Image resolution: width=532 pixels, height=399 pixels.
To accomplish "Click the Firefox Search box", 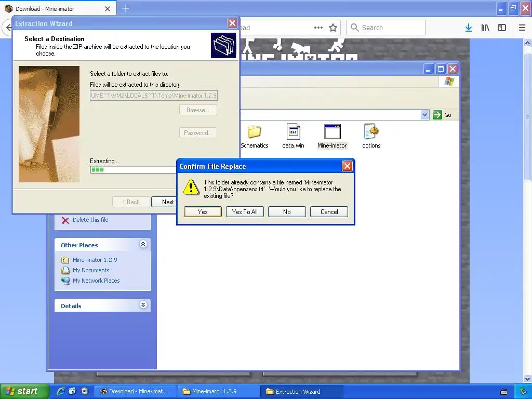I will 386,28.
